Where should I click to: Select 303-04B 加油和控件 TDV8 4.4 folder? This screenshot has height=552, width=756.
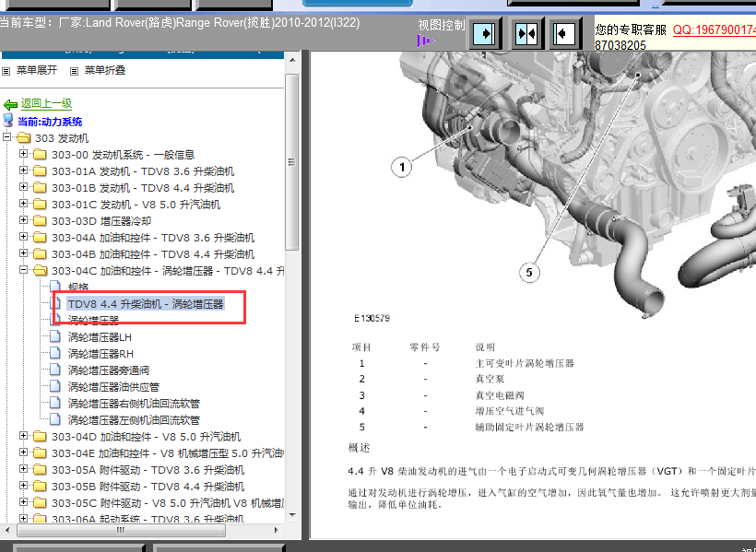point(153,254)
